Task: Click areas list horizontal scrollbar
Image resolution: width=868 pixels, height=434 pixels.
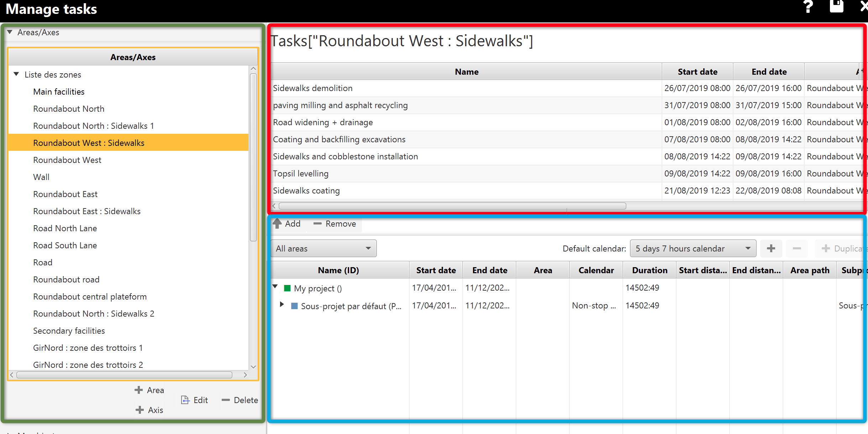Action: pyautogui.click(x=124, y=375)
